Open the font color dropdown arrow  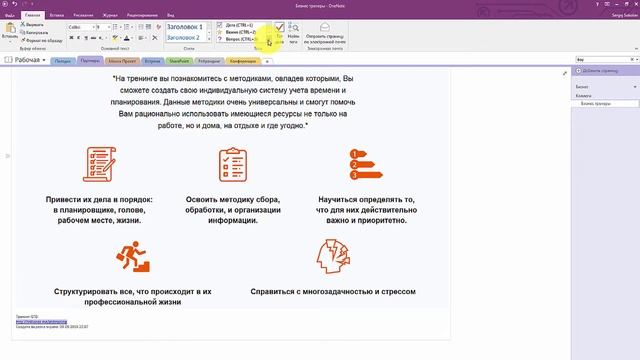(x=132, y=38)
